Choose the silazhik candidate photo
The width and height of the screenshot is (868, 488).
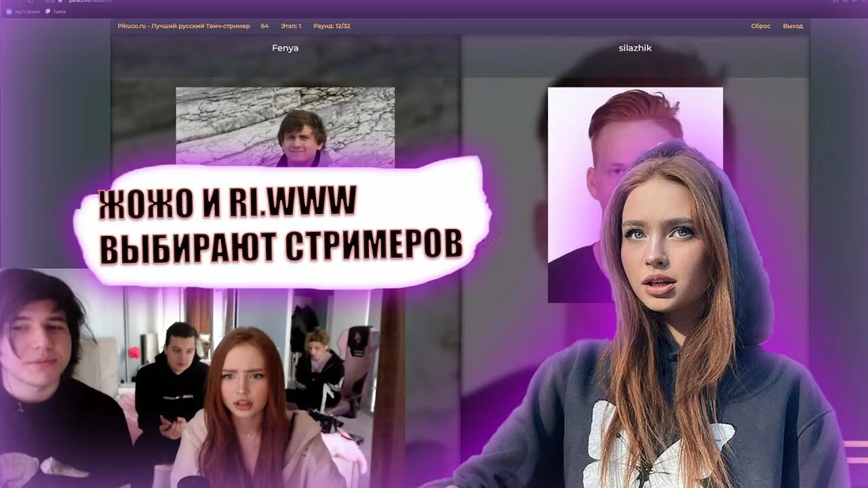(x=635, y=195)
